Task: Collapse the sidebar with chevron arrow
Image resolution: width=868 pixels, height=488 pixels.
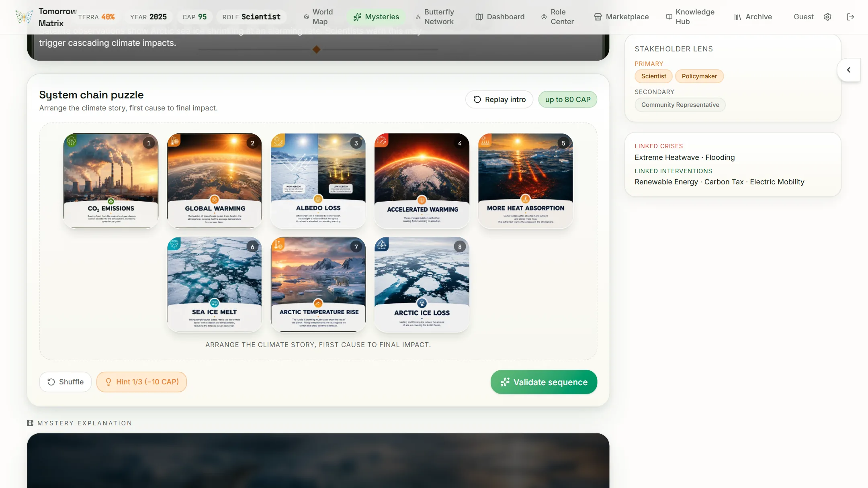Action: [x=849, y=70]
